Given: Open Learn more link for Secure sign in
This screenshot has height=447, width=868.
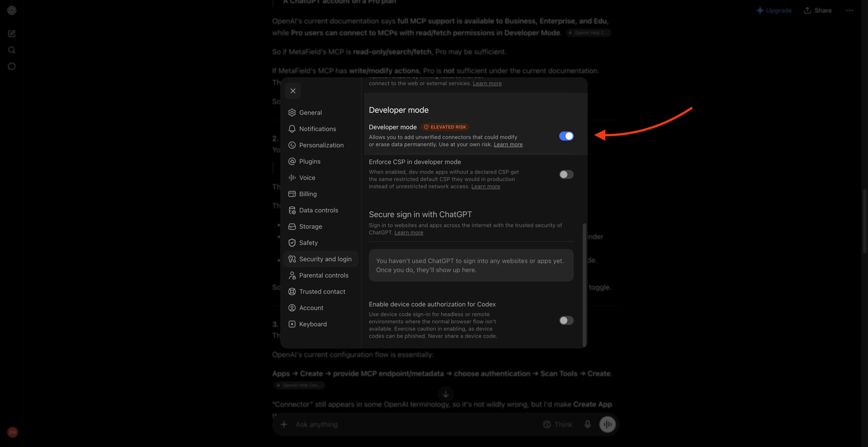Looking at the screenshot, I should (x=409, y=232).
